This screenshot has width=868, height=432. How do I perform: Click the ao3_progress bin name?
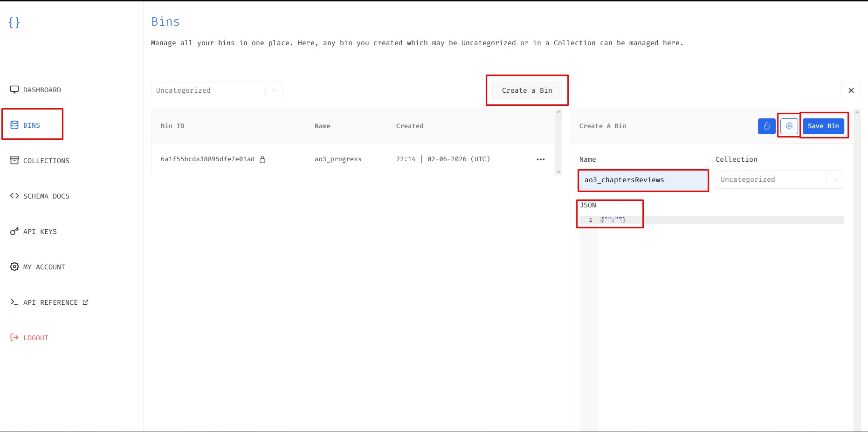(x=338, y=159)
